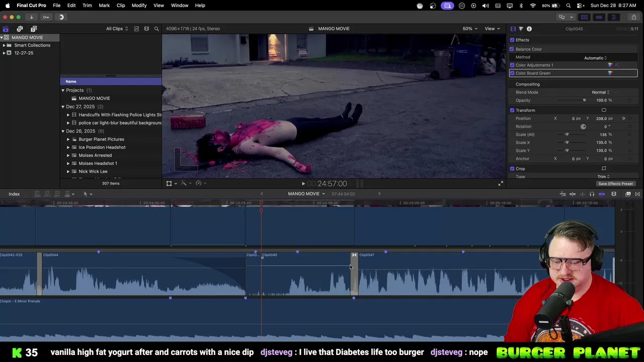The image size is (644, 362).
Task: Open the All Clips filter dropdown
Action: [117, 29]
